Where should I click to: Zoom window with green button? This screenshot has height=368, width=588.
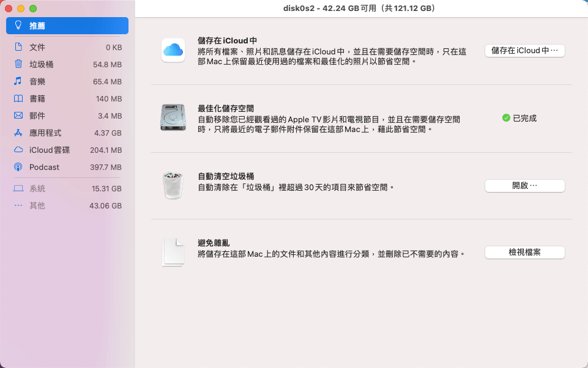tap(33, 8)
